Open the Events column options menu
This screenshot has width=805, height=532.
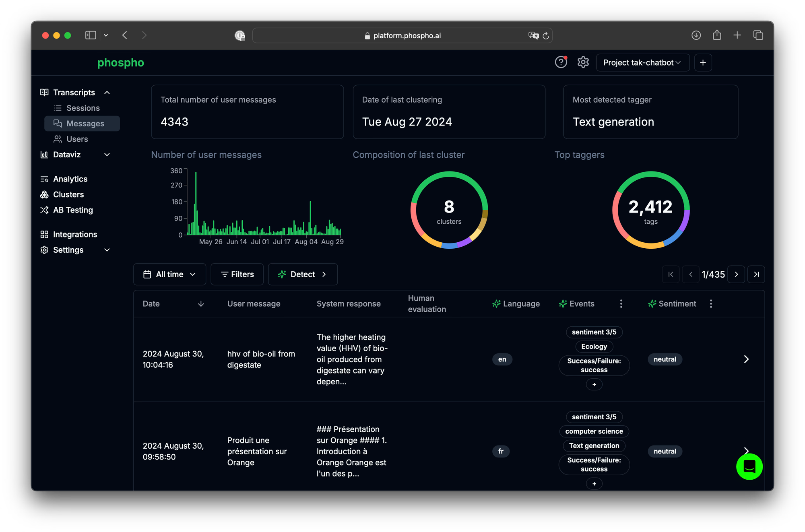(621, 304)
